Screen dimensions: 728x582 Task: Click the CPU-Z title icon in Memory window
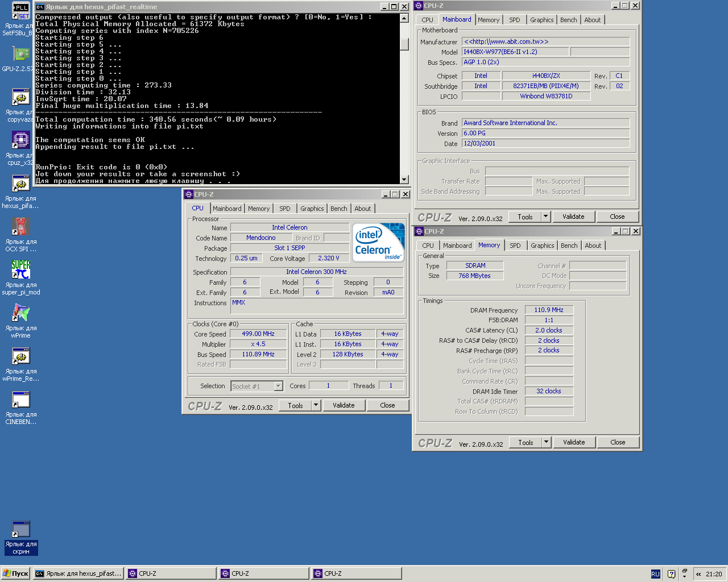click(x=419, y=231)
